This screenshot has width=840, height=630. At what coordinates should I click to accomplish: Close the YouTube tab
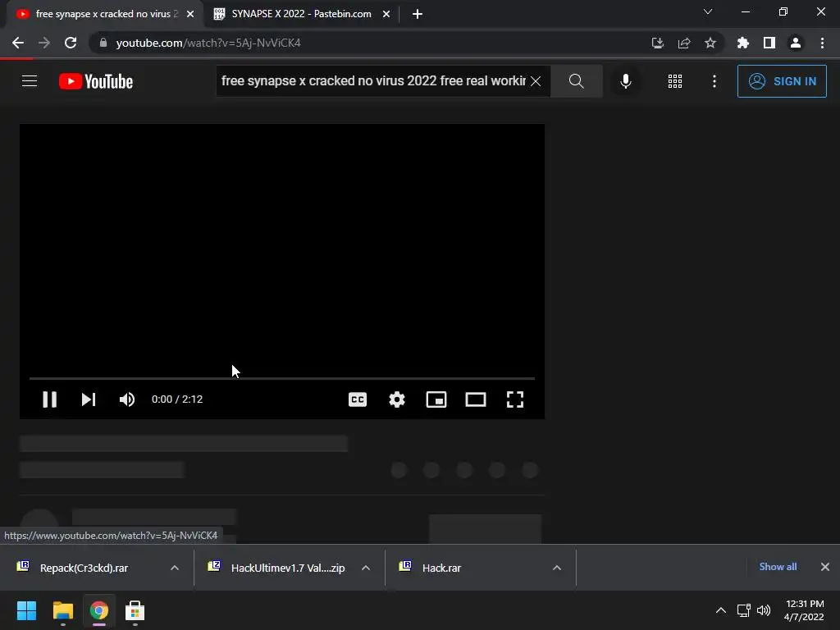(x=190, y=15)
